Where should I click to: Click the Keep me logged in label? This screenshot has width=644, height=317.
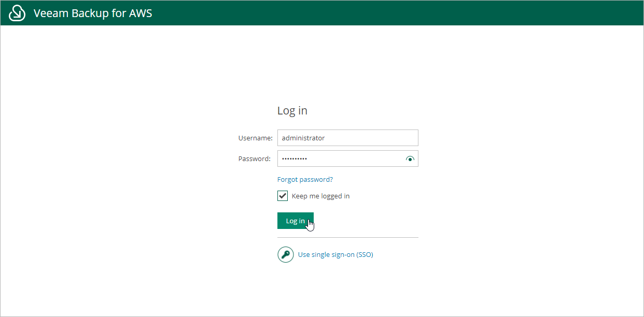tap(321, 196)
